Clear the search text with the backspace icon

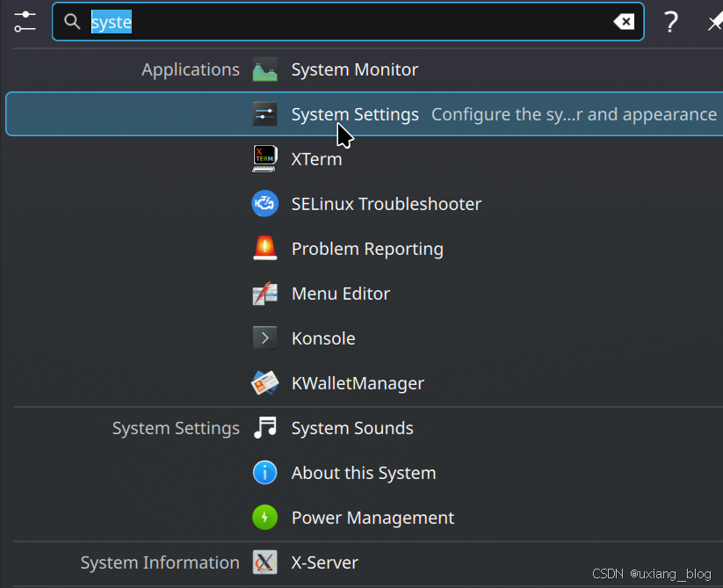coord(624,22)
